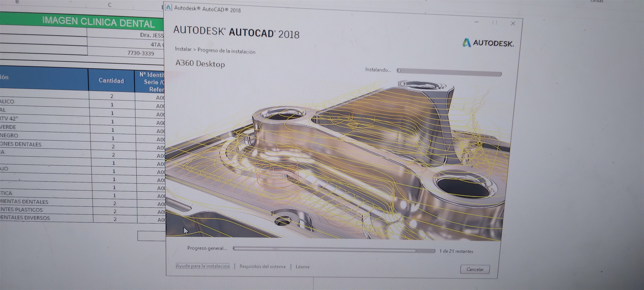Select column C header in the spreadsheet
The height and width of the screenshot is (290, 644).
(x=109, y=5)
